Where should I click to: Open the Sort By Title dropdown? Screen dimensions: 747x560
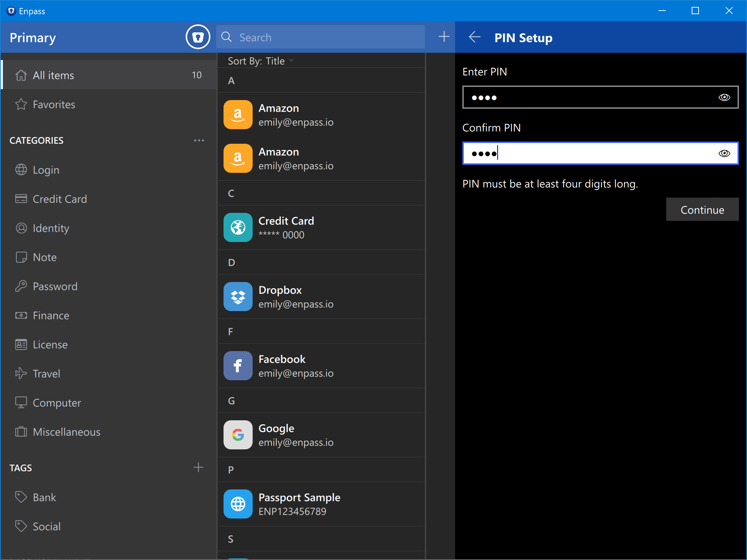coord(260,61)
